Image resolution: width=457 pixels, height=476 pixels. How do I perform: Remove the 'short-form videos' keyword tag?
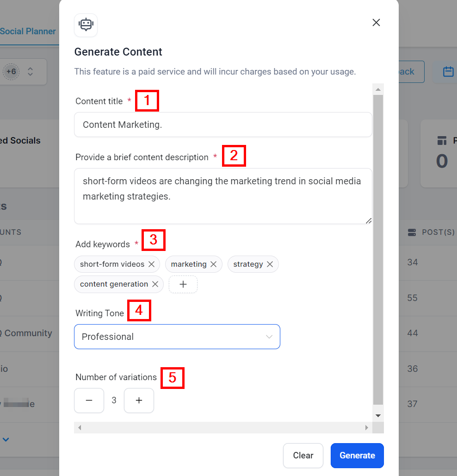coord(151,264)
